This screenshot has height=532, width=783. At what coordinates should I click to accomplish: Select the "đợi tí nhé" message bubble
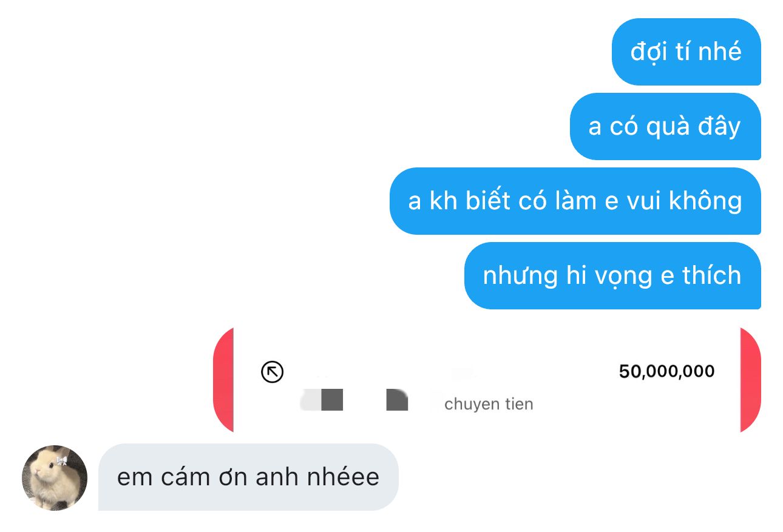686,52
